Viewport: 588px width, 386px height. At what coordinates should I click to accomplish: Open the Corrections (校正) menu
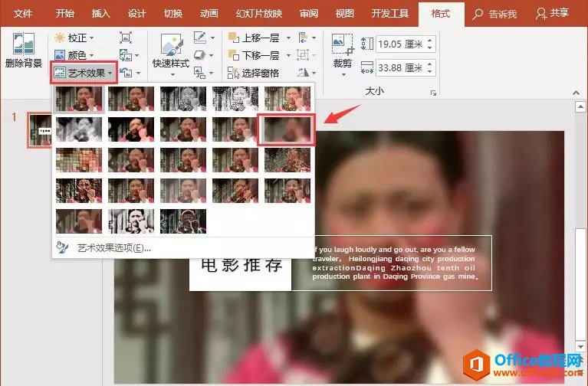tap(74, 38)
